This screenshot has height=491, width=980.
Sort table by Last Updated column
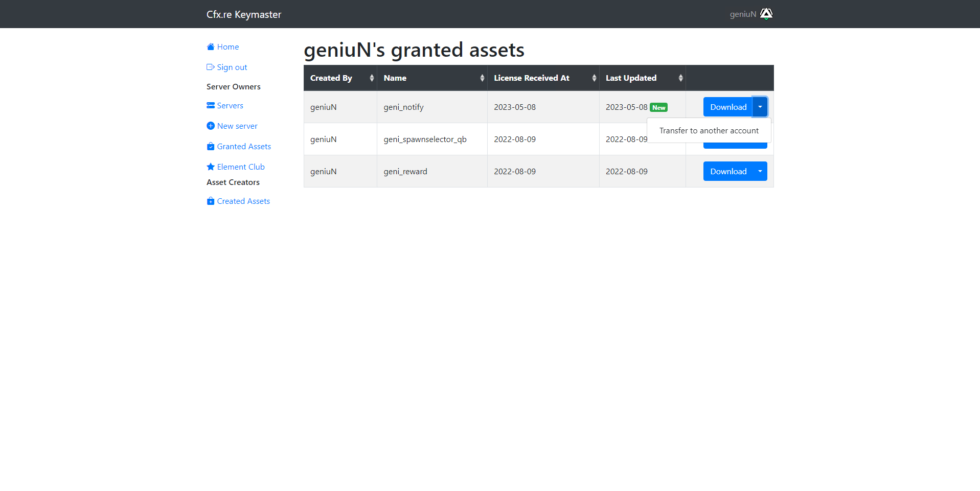(642, 78)
